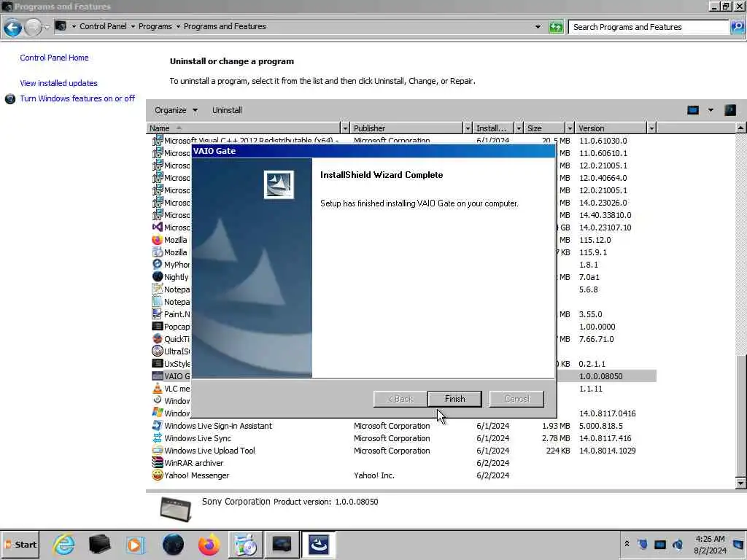Sort by the Name column header

click(243, 128)
